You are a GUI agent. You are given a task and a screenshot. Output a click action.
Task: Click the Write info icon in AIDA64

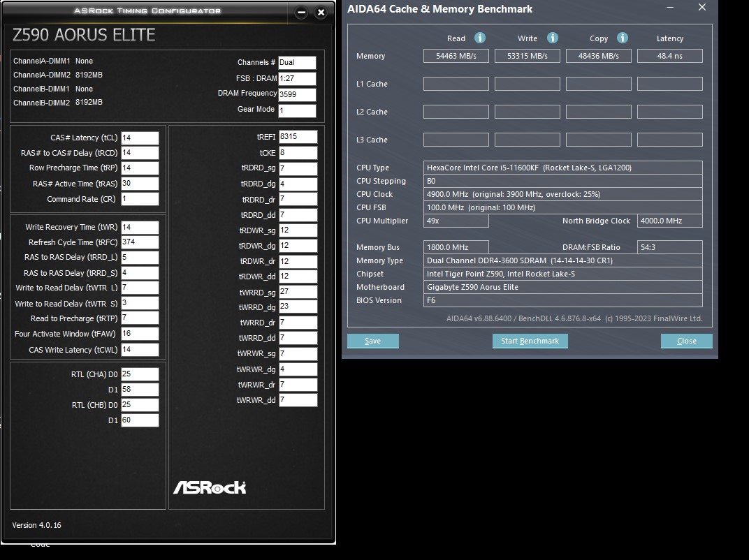[552, 38]
